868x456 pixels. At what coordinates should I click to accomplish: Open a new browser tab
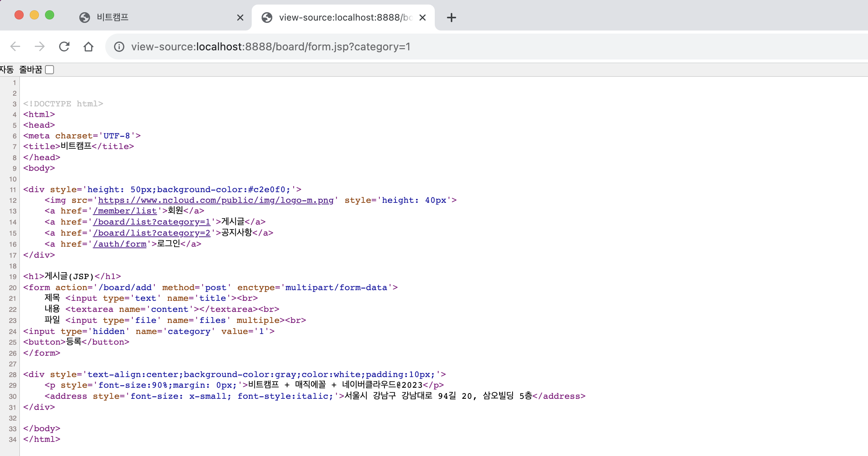(x=452, y=18)
